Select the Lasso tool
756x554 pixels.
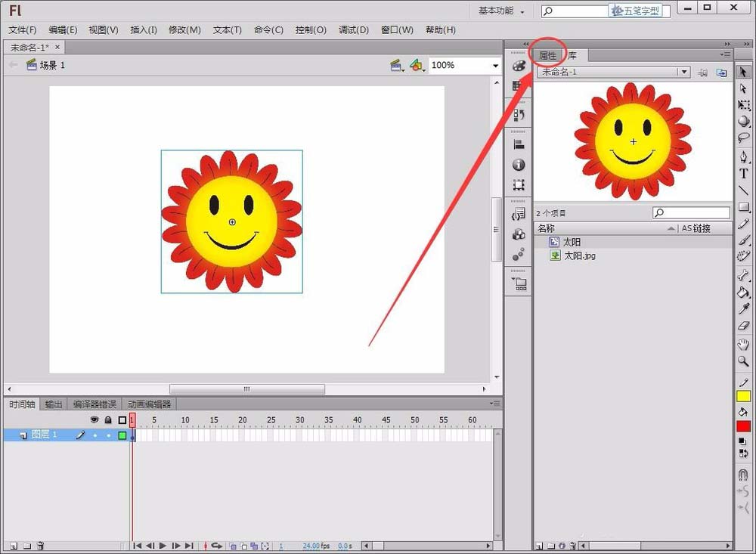click(x=743, y=138)
